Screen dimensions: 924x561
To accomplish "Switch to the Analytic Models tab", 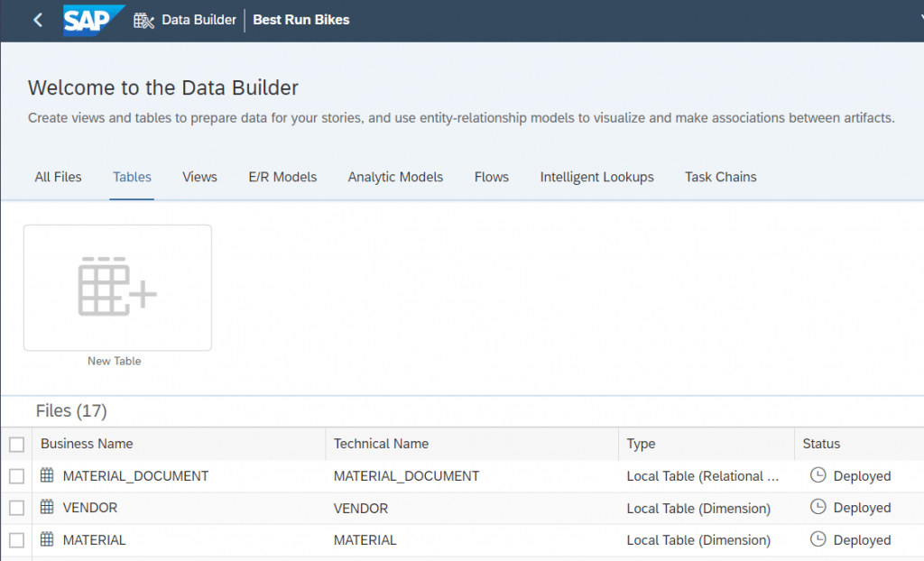I will 395,177.
